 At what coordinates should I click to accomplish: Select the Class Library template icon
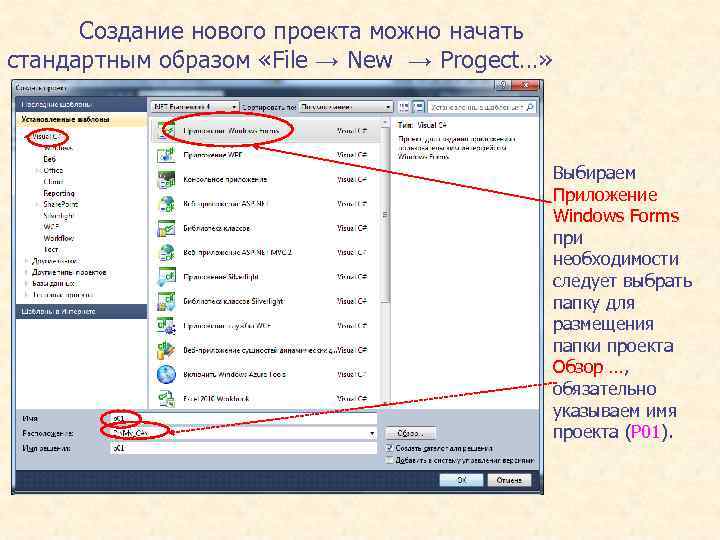(x=166, y=228)
